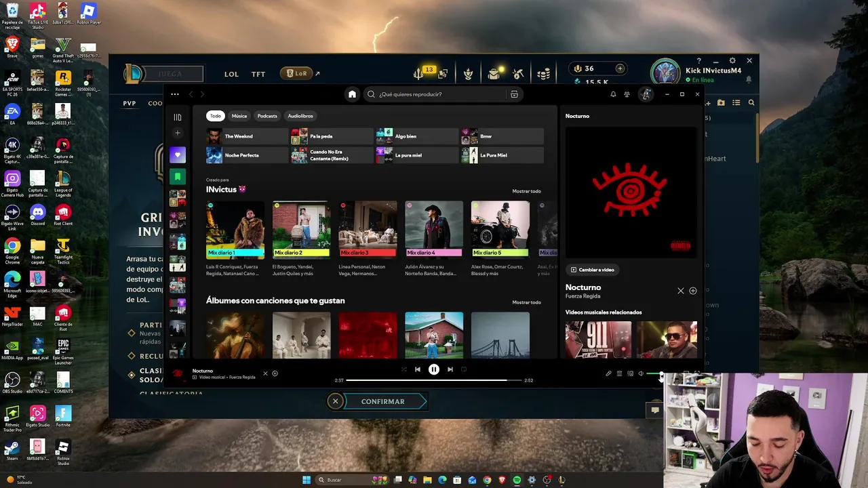Image resolution: width=868 pixels, height=488 pixels.
Task: Open Mix diario 5 cover
Action: [x=500, y=230]
